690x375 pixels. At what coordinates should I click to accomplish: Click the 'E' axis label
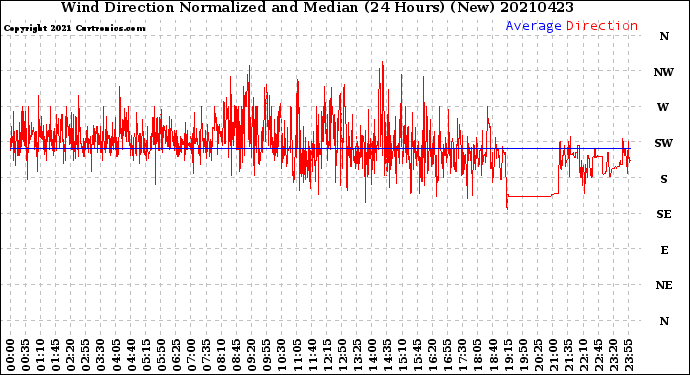click(x=664, y=250)
